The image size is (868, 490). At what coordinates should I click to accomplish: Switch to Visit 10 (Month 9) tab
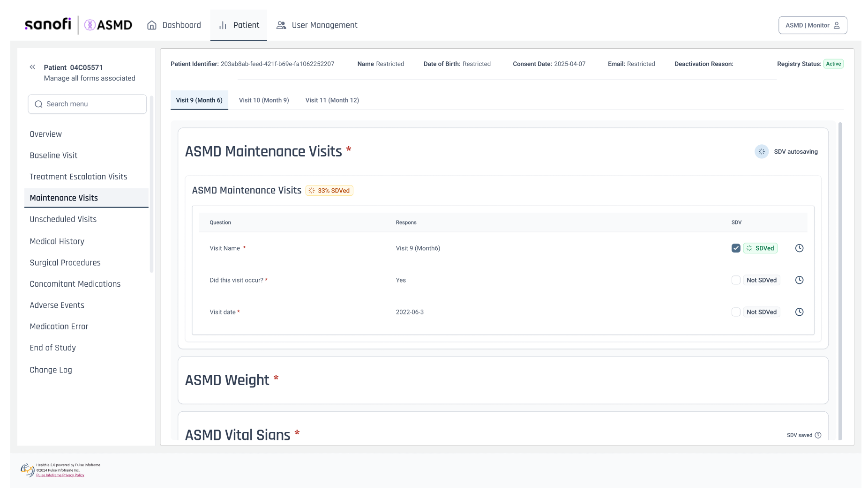click(264, 100)
